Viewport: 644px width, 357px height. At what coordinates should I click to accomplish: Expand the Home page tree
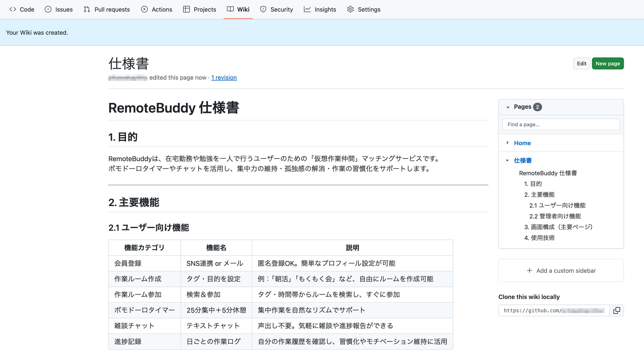click(508, 143)
